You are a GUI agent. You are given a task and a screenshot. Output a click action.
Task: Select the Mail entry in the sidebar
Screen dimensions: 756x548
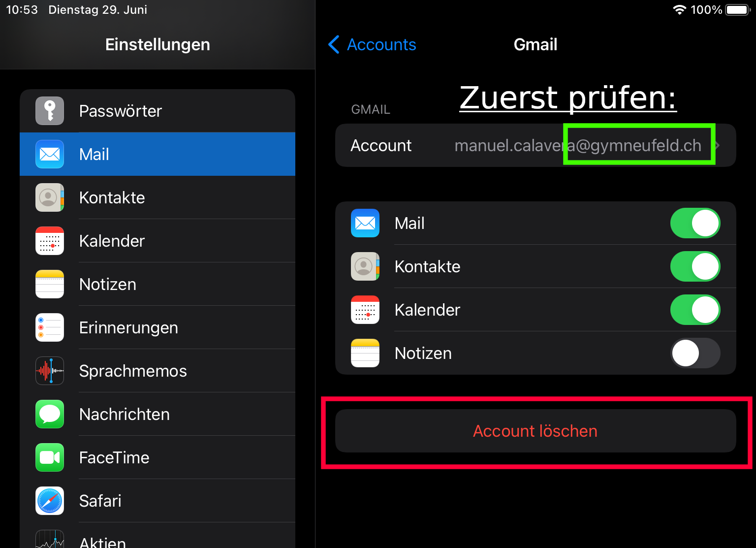pos(157,154)
